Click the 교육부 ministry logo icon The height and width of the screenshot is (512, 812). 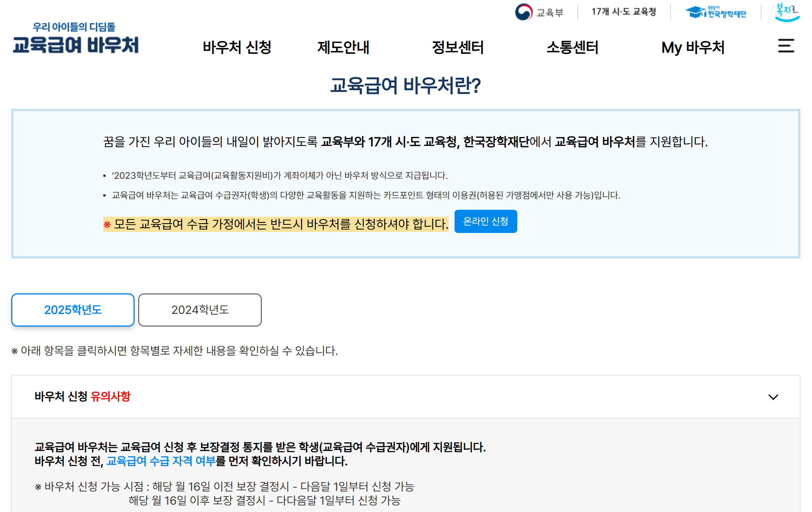click(524, 12)
